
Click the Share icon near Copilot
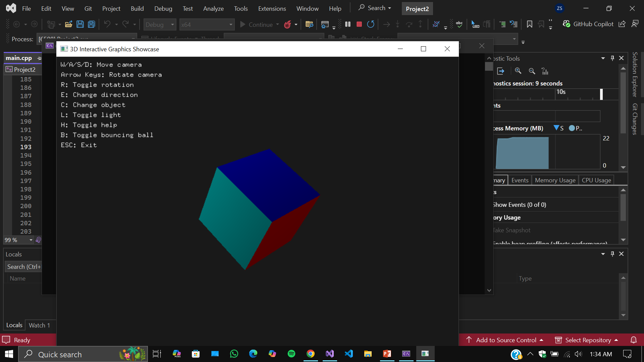tap(622, 24)
